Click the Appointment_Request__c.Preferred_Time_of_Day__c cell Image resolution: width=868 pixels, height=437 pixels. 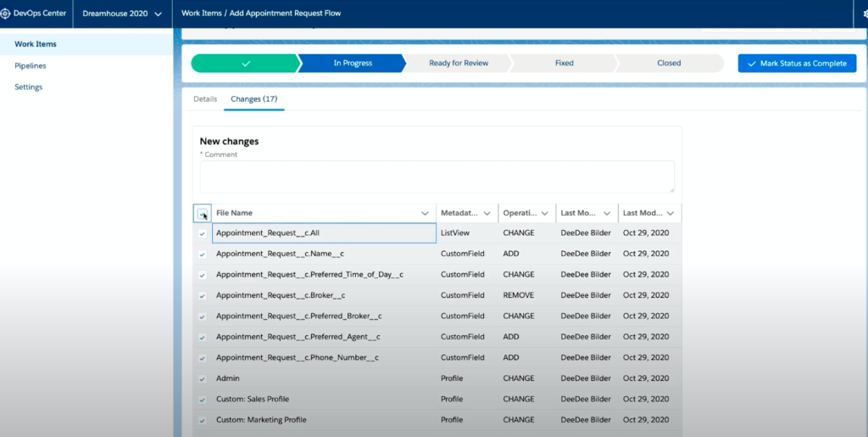point(324,275)
